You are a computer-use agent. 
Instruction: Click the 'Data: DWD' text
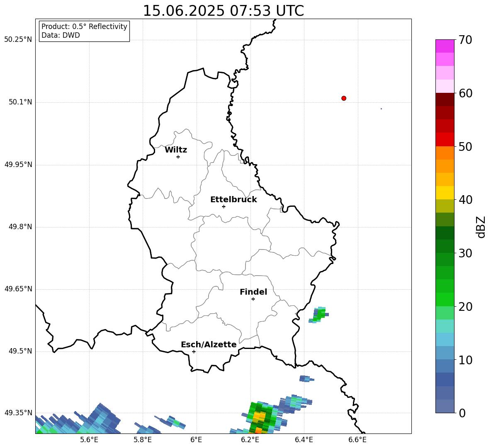(x=61, y=35)
